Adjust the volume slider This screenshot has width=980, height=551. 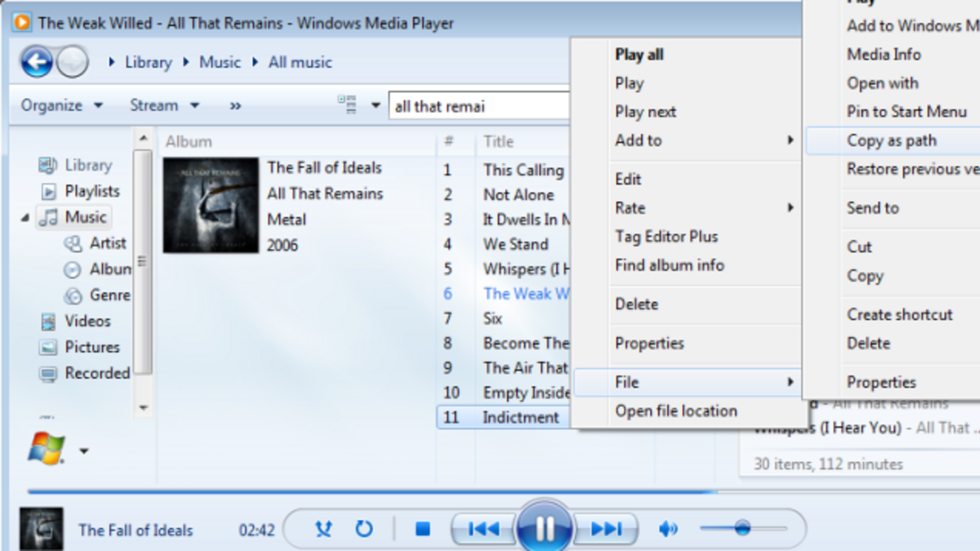point(742,528)
